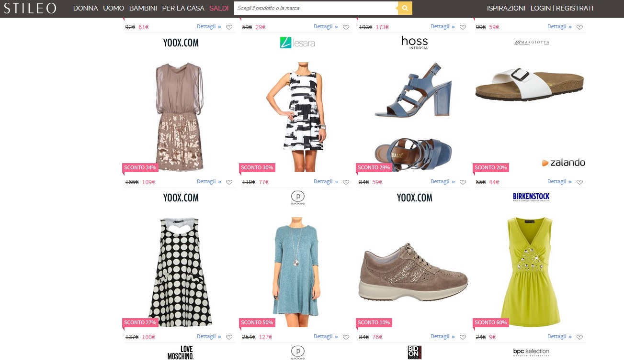Click the SCONTO 50% badge

click(257, 322)
